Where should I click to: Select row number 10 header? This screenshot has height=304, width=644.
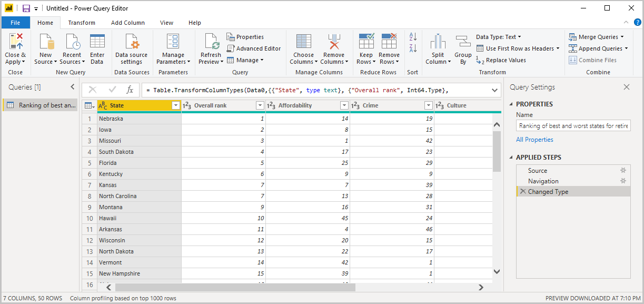tap(90, 218)
